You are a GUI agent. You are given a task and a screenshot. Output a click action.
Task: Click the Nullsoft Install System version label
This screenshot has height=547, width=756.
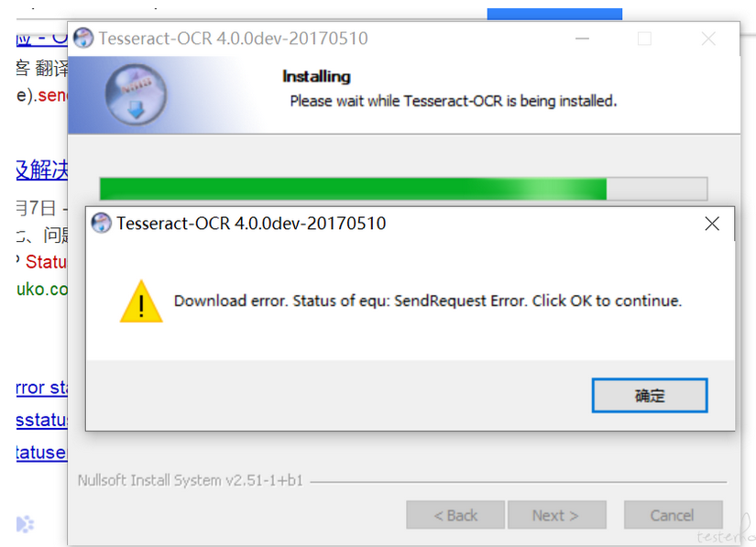pyautogui.click(x=191, y=480)
